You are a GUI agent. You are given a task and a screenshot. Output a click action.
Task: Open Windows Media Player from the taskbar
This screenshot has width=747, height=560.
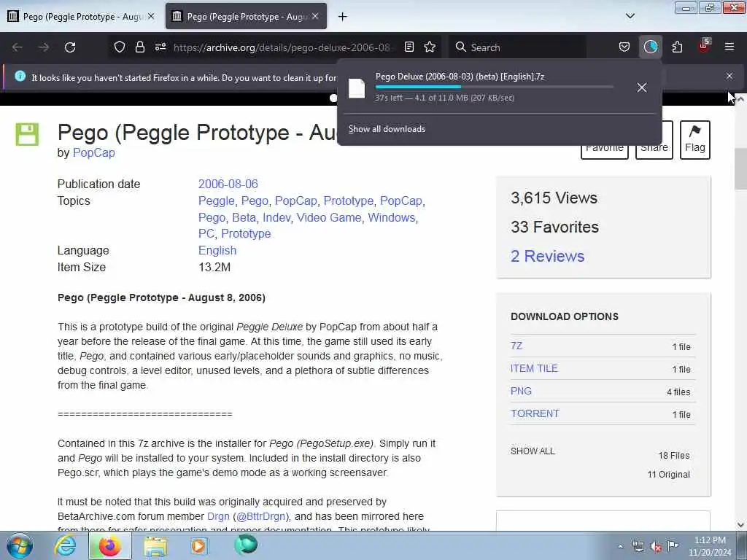coord(199,545)
